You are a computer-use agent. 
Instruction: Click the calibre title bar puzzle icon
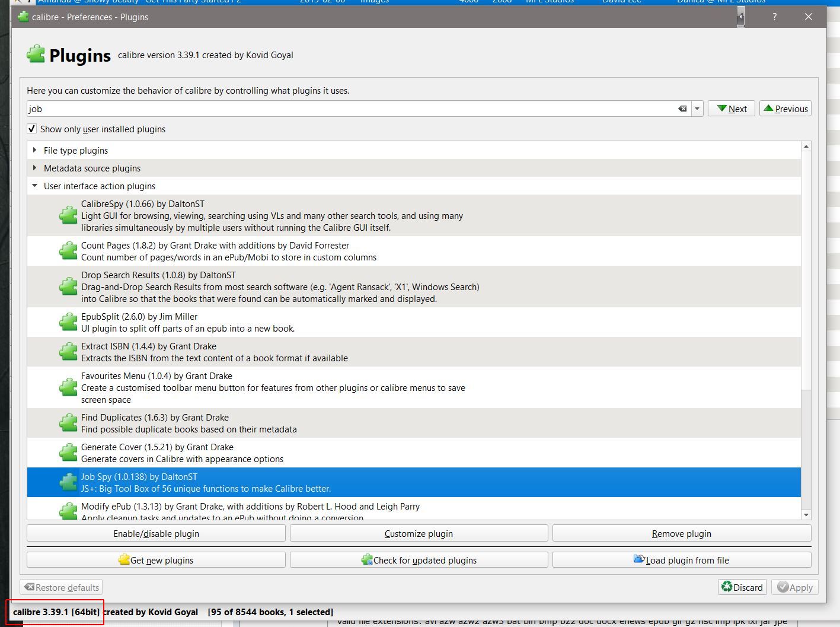pos(23,17)
